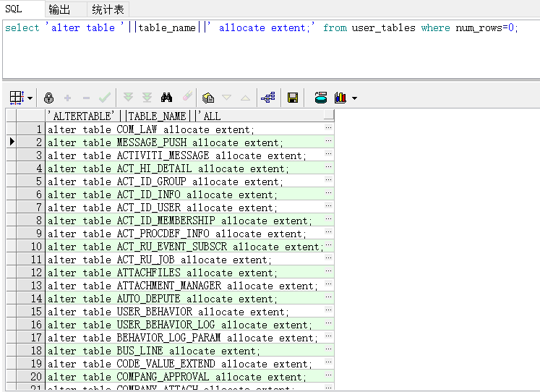Screen dimensions: 540x392
Task: Open ellipsis editor for MESSAGE_PUSH row
Action: (x=329, y=140)
